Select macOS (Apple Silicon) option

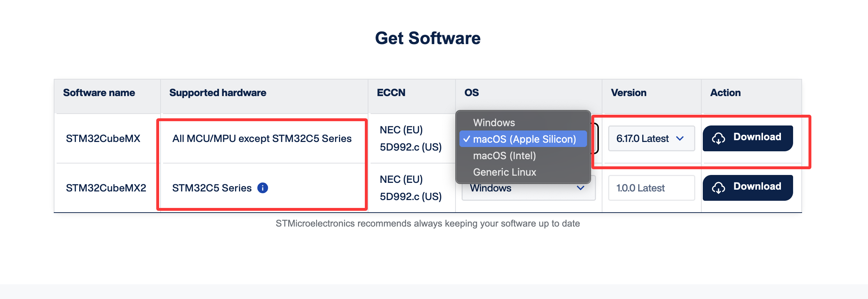pyautogui.click(x=524, y=139)
